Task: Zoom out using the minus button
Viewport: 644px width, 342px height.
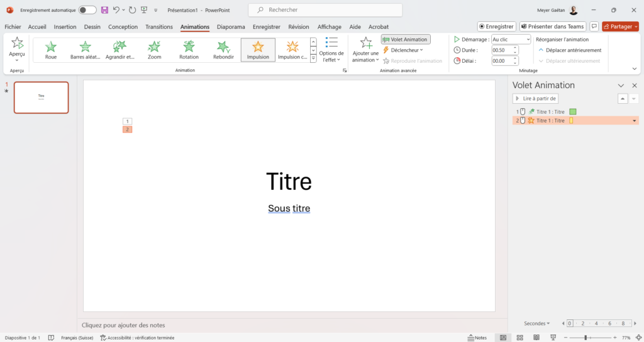Action: 565,338
